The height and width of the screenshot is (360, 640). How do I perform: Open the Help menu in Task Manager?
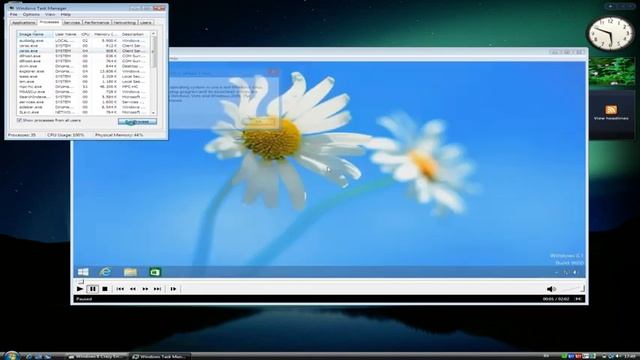click(65, 14)
